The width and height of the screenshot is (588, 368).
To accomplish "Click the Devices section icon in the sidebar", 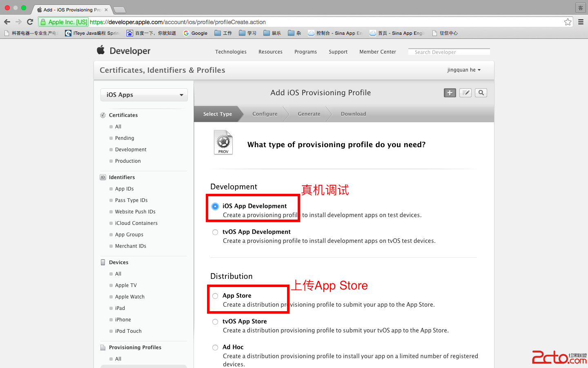I will (103, 263).
